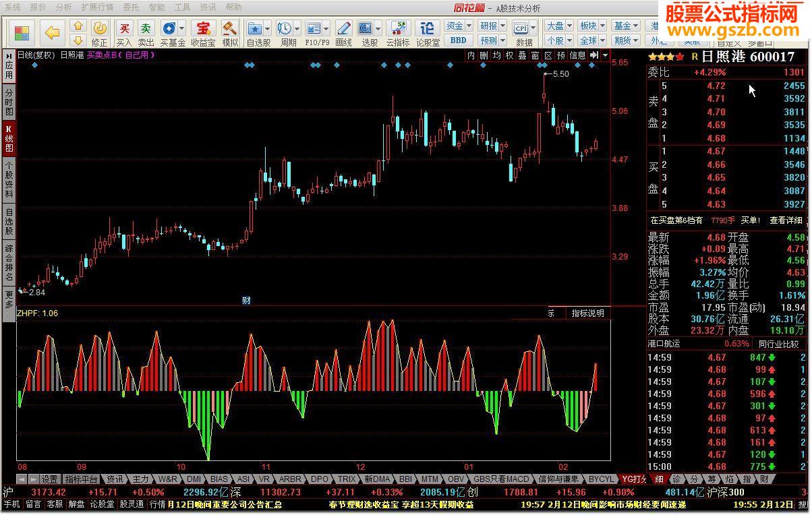The width and height of the screenshot is (812, 515).
Task: Open the 数据 CPI data icon
Action: click(521, 28)
